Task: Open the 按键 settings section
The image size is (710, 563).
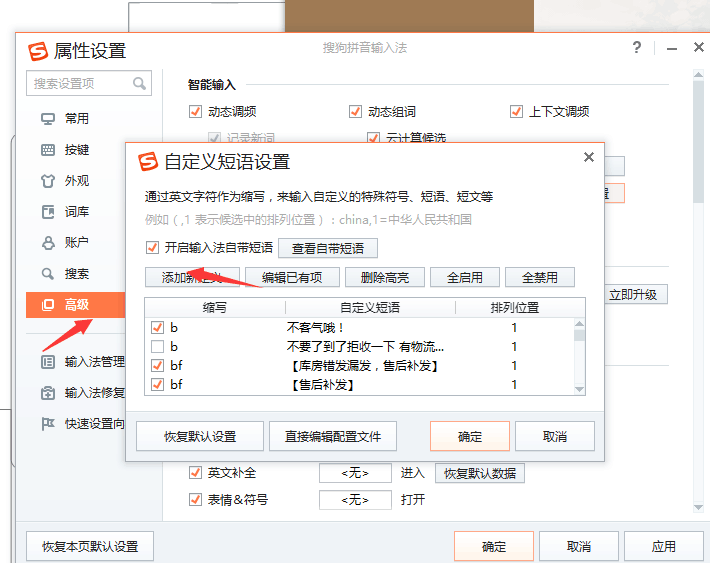Action: click(x=76, y=150)
